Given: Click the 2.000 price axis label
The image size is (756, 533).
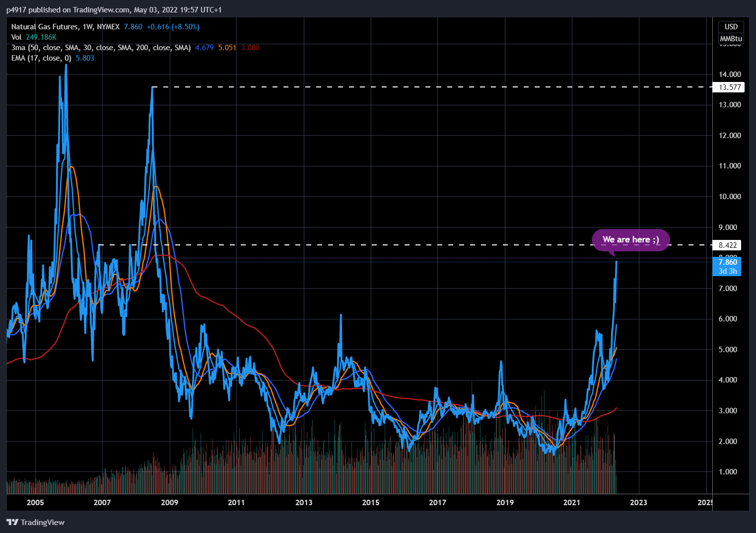Looking at the screenshot, I should click(728, 442).
